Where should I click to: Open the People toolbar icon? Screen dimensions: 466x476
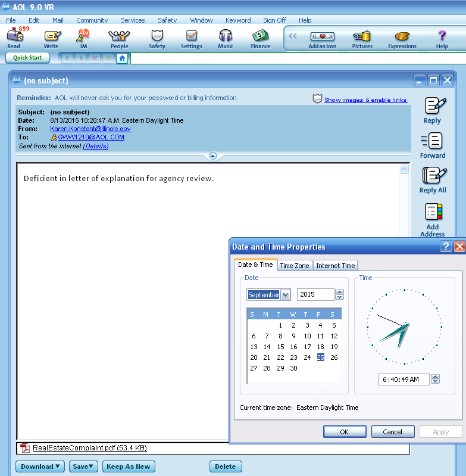tap(119, 38)
